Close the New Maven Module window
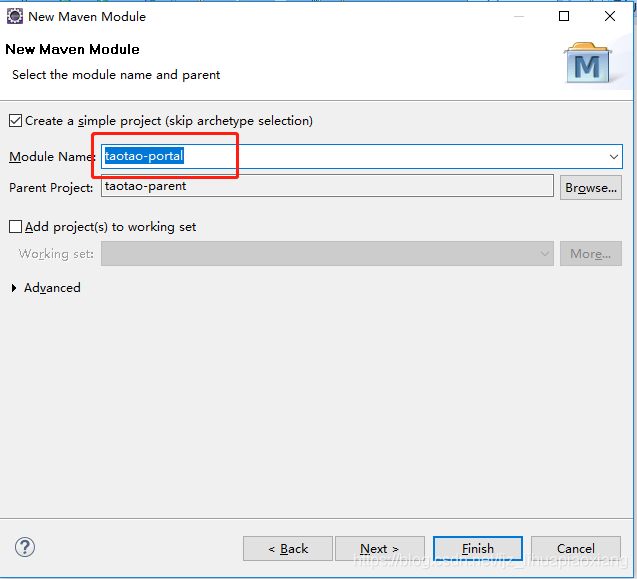 click(x=610, y=16)
